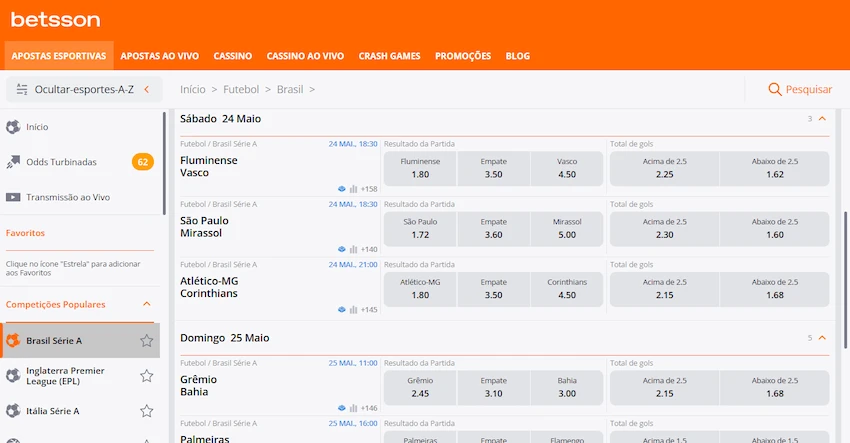Click the 62 badge on Odds Turbinadas
This screenshot has width=850, height=443.
143,162
